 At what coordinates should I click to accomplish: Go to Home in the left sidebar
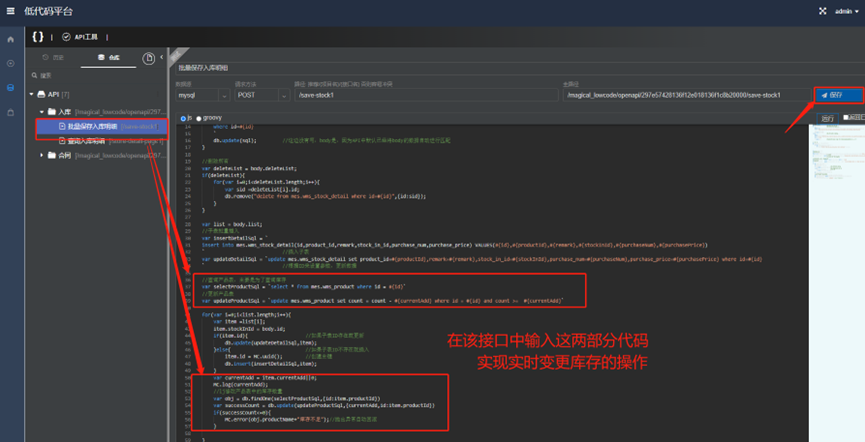pyautogui.click(x=10, y=40)
